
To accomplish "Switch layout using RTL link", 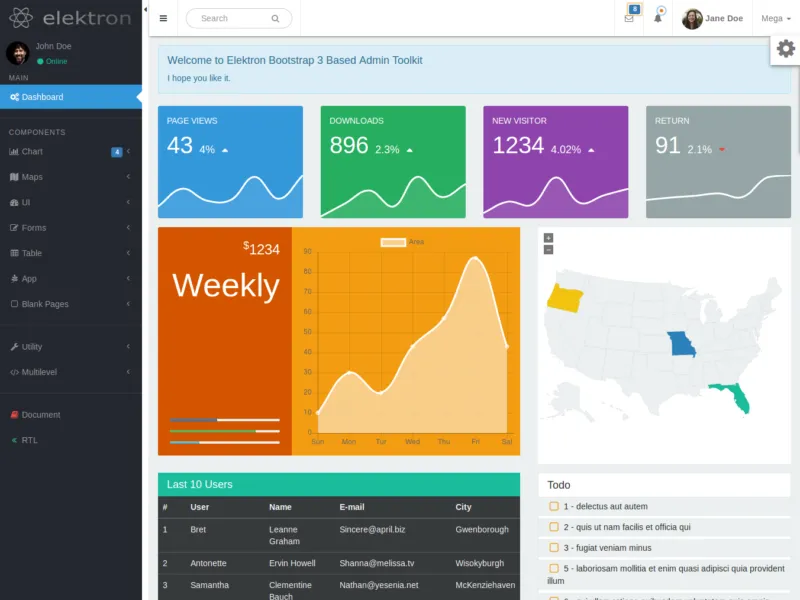I will click(x=29, y=440).
